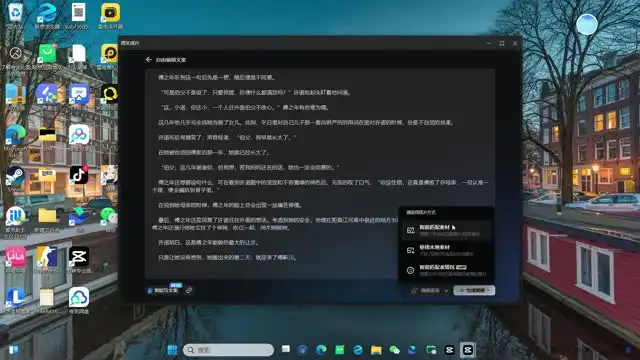Open WeChat from the taskbar

(394, 350)
